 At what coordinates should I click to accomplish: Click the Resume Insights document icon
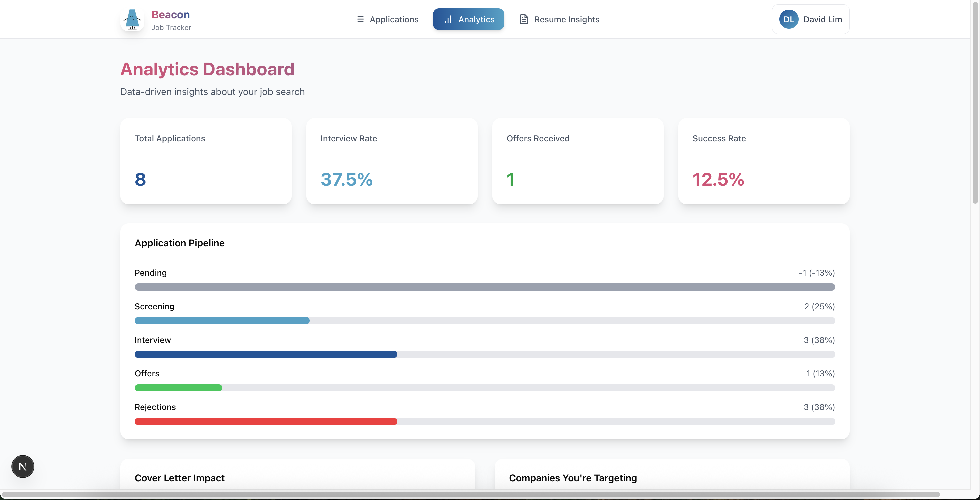[x=524, y=19]
